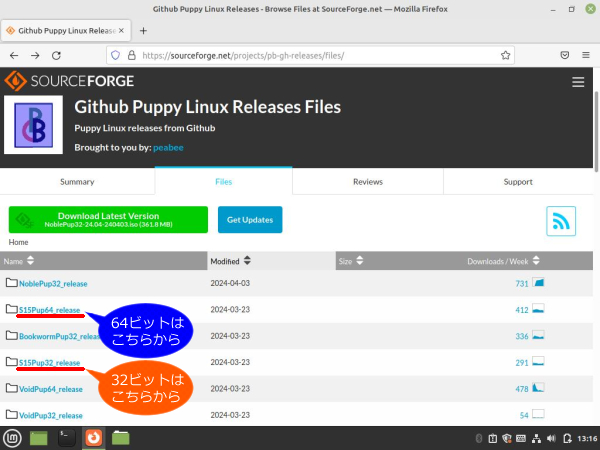The width and height of the screenshot is (600, 450).
Task: Open the VoidPup64_release folder link
Action: point(51,389)
